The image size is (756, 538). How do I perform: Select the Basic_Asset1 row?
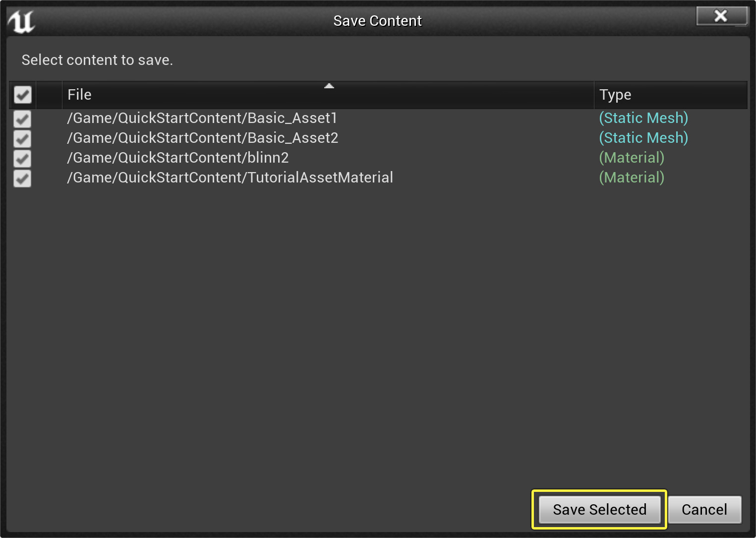coord(202,118)
